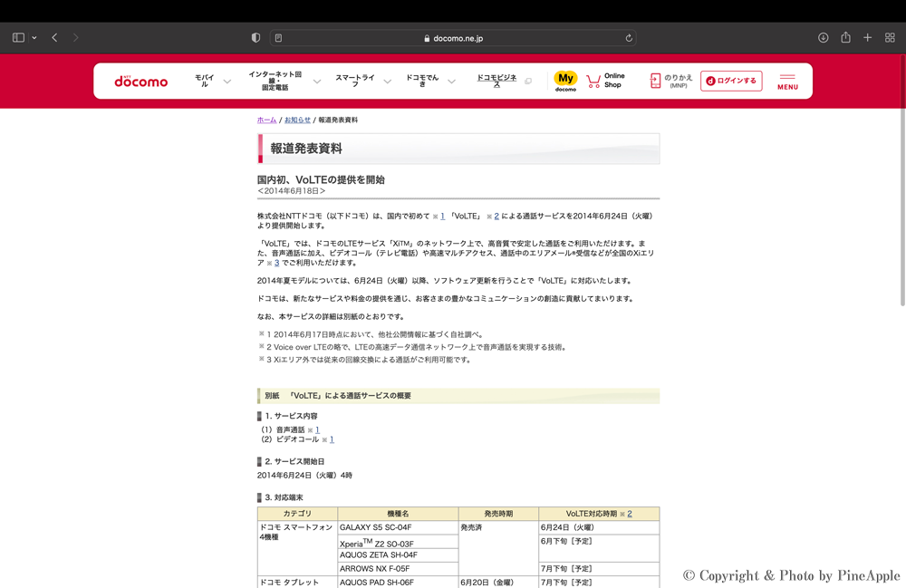
Task: Open the hamburger MENU
Action: tap(787, 82)
